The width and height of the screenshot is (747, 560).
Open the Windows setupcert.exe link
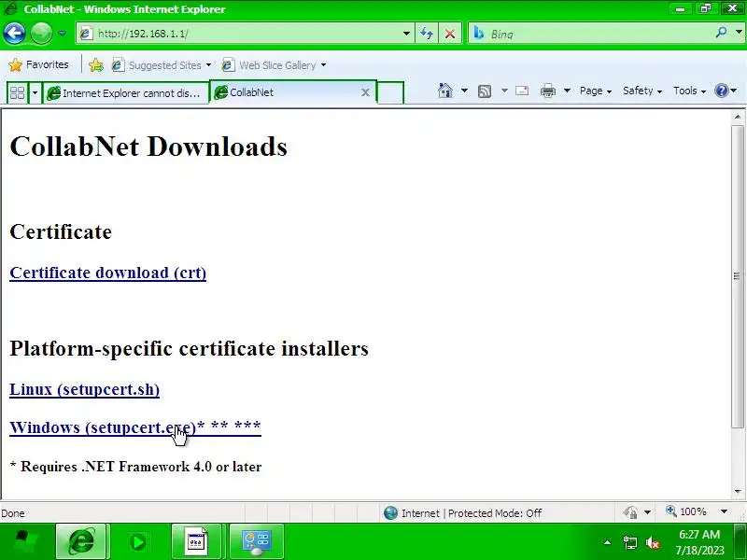pyautogui.click(x=135, y=427)
